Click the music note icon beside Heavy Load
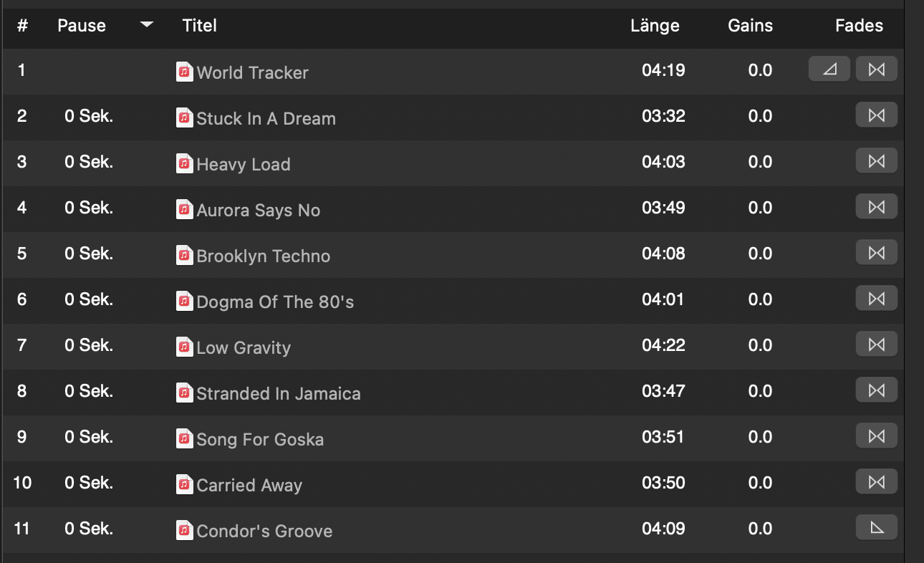This screenshot has width=924, height=563. pos(184,163)
